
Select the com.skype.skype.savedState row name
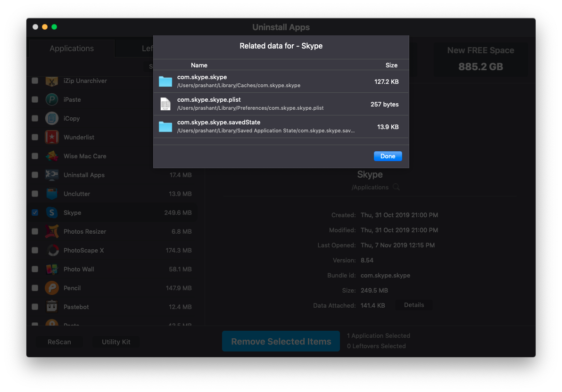coord(219,122)
